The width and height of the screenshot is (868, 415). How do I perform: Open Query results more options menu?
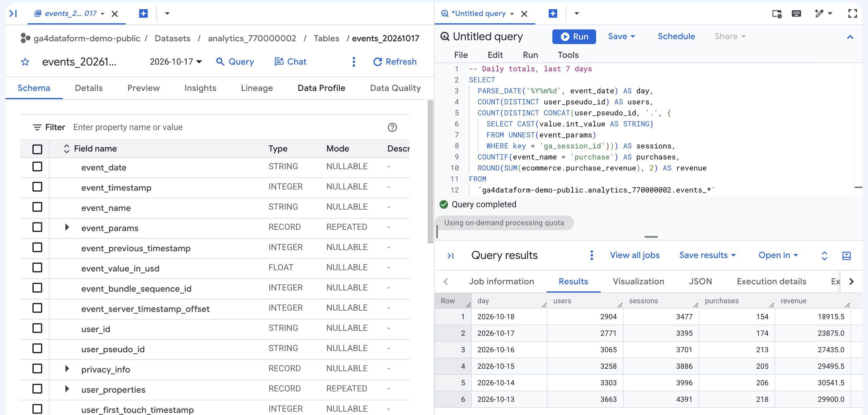pyautogui.click(x=591, y=256)
